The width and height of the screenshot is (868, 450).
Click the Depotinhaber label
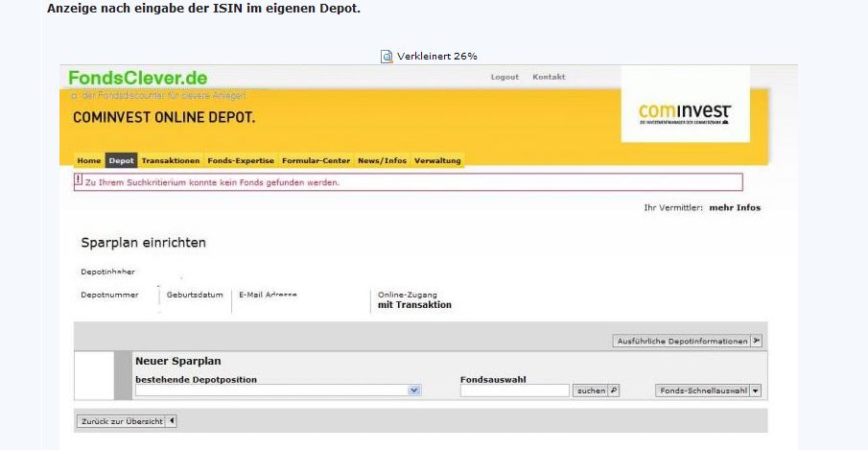coord(108,272)
